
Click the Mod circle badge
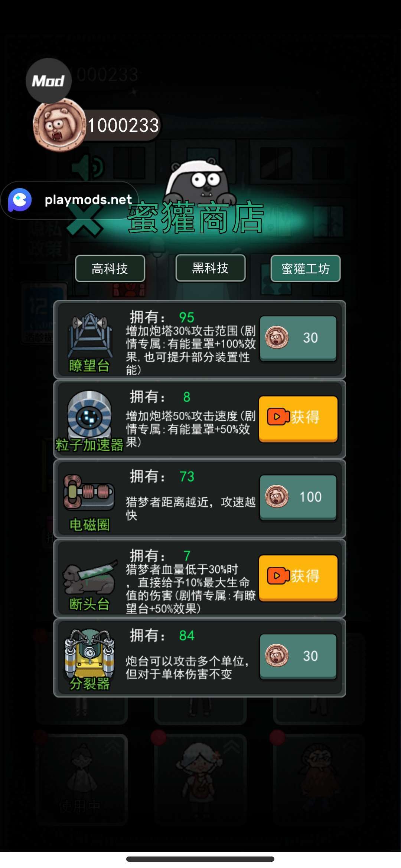pos(48,80)
